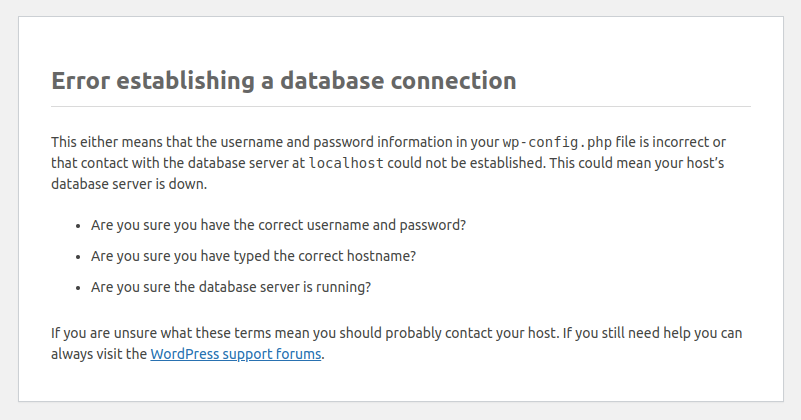Click the "Error establishing a database connection" heading
Viewport: 801px width, 420px height.
pyautogui.click(x=284, y=80)
